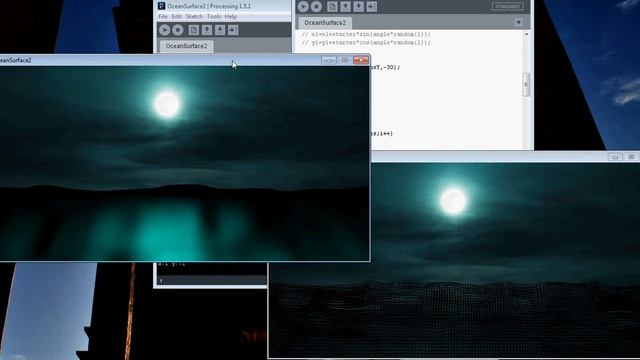Click Export in the toolbar under the File menu
Screen dimensions: 640x360
(233, 30)
